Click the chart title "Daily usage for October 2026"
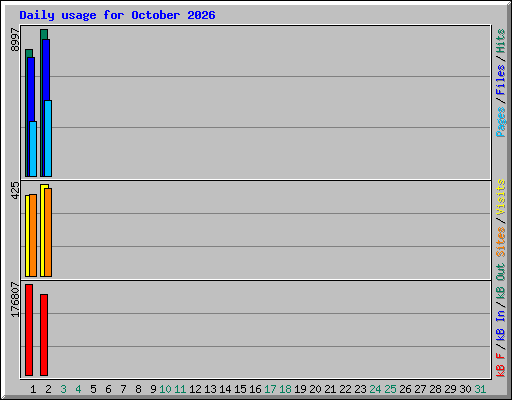The width and height of the screenshot is (512, 400). pos(117,15)
